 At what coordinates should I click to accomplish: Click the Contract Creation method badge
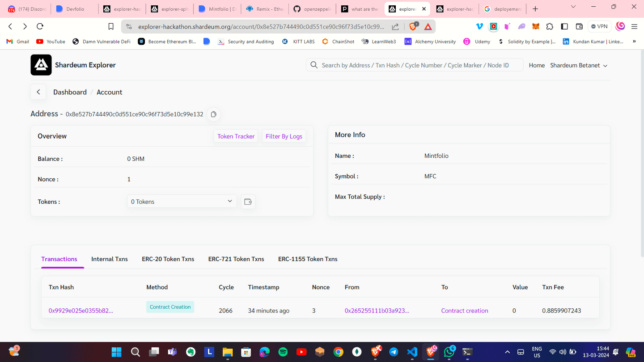[x=170, y=307]
